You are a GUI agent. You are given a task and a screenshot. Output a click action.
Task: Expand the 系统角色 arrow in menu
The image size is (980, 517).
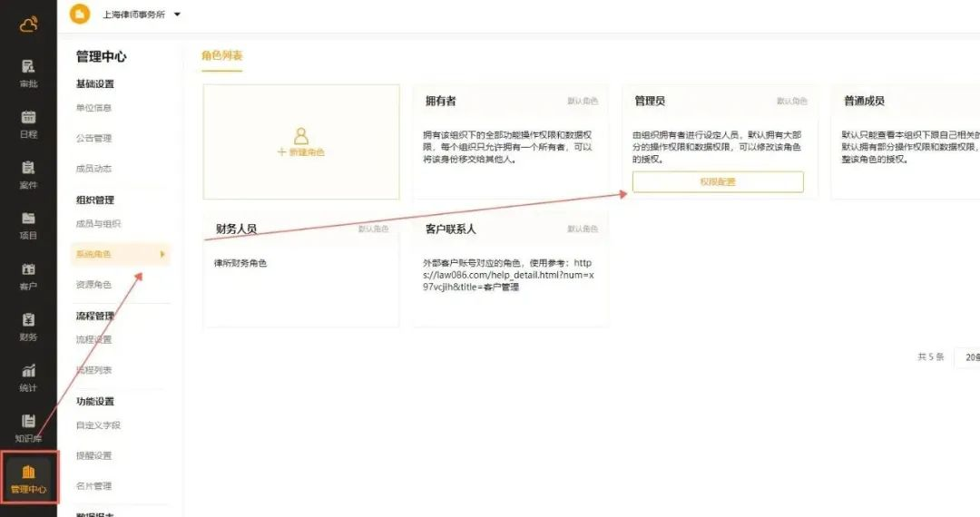click(x=162, y=254)
